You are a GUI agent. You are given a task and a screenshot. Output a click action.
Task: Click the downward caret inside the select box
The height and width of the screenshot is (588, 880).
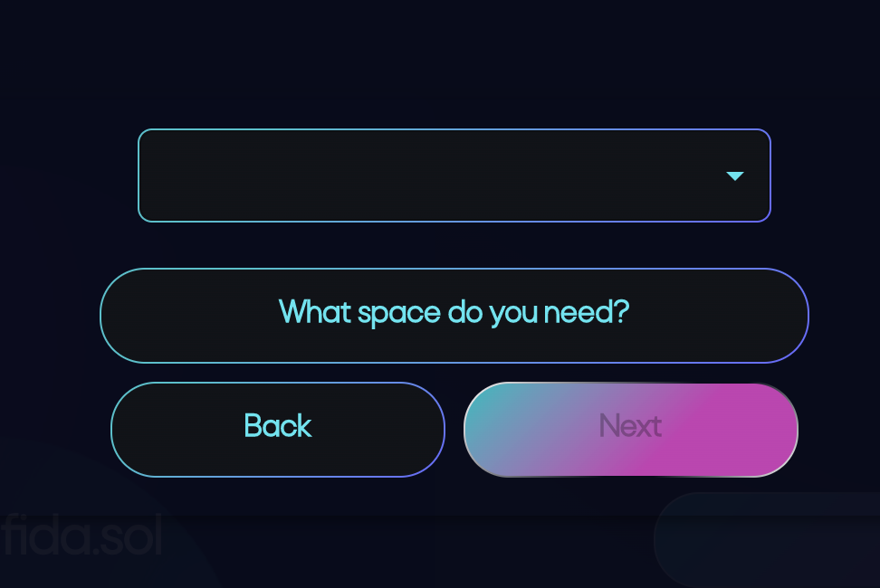tap(734, 176)
